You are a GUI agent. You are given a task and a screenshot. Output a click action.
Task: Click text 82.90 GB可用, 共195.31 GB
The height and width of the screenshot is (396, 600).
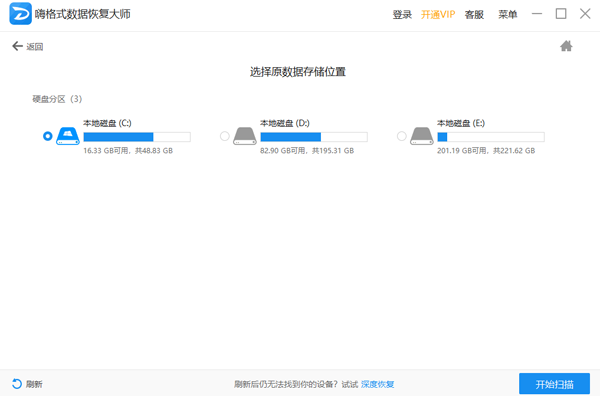tap(307, 151)
